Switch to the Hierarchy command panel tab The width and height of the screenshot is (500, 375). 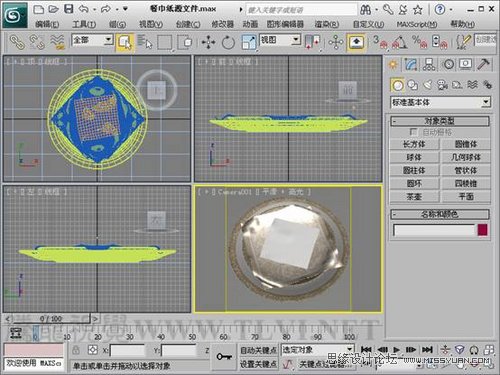pos(429,64)
